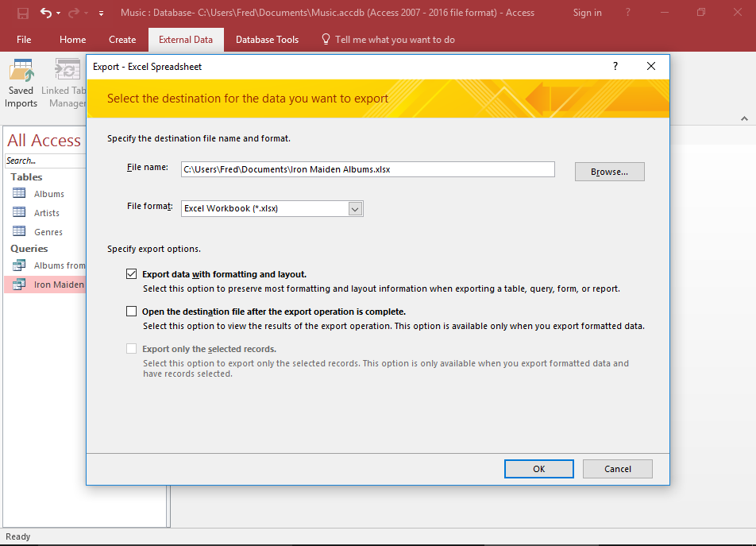Viewport: 756px width, 546px height.
Task: Switch to the Database Tools ribbon tab
Action: [x=267, y=39]
